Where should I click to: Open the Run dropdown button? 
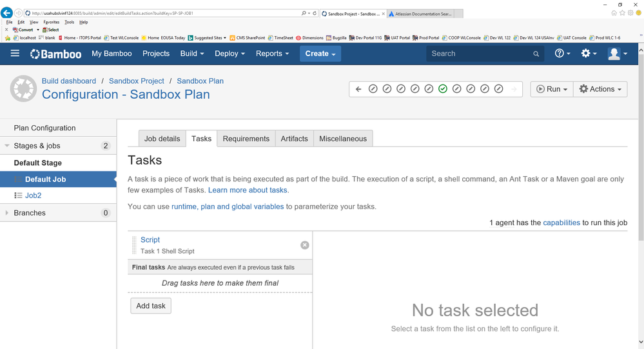(x=552, y=89)
